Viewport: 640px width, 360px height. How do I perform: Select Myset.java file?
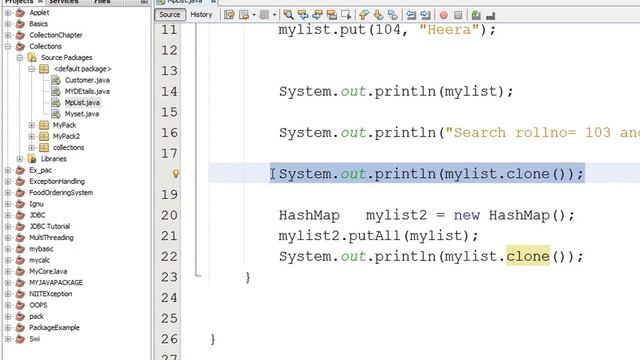pos(82,114)
